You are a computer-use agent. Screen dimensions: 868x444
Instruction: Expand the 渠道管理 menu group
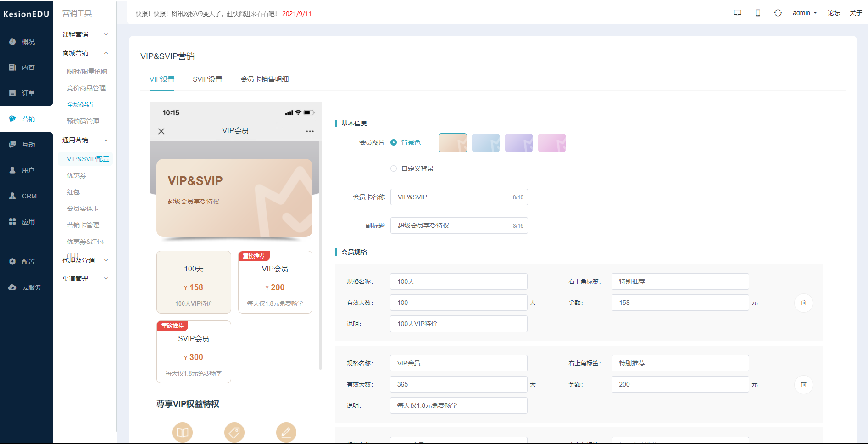click(x=85, y=279)
